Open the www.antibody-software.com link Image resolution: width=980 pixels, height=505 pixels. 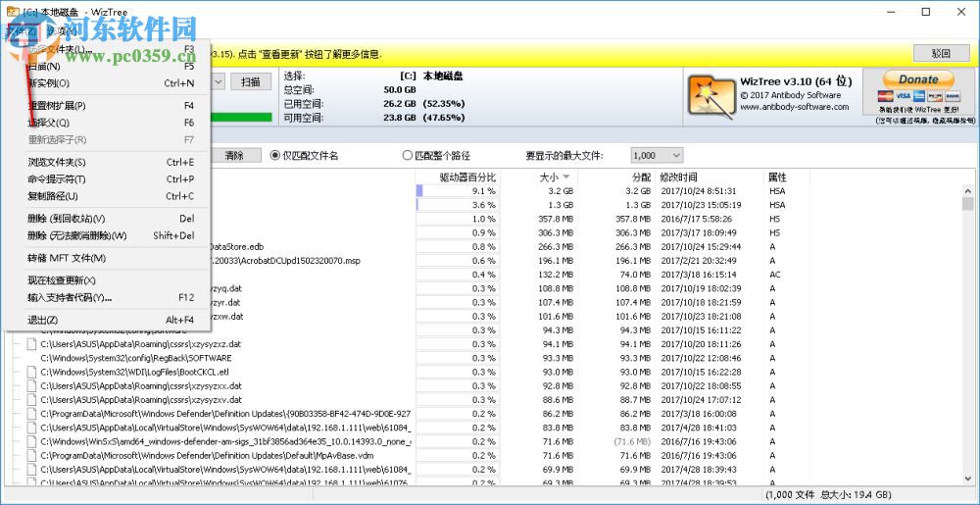[x=795, y=107]
